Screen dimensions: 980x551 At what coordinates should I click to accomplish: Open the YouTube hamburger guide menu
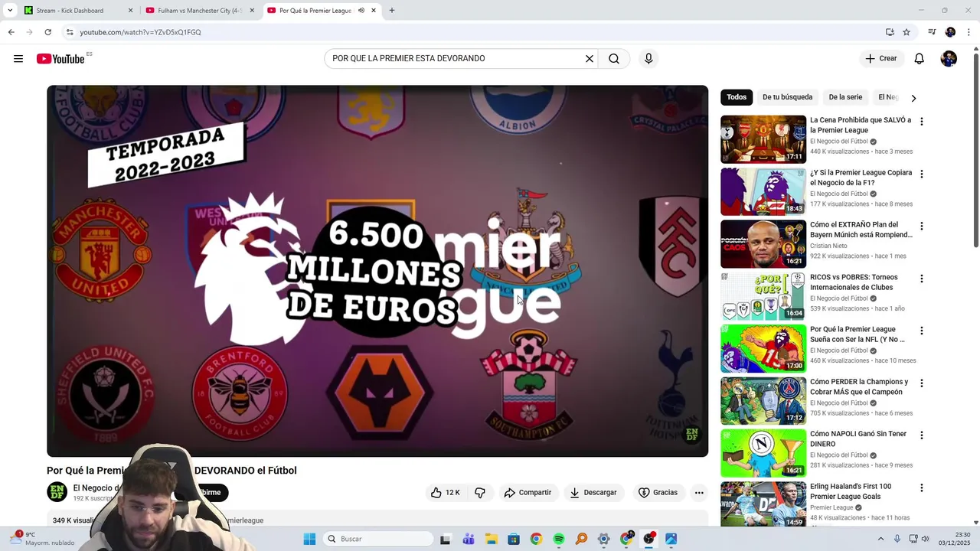(18, 59)
